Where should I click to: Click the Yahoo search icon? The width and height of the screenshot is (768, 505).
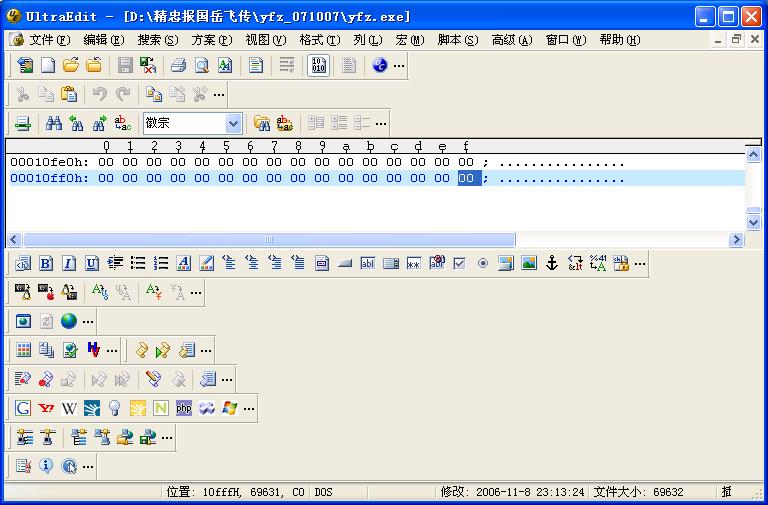coord(46,408)
